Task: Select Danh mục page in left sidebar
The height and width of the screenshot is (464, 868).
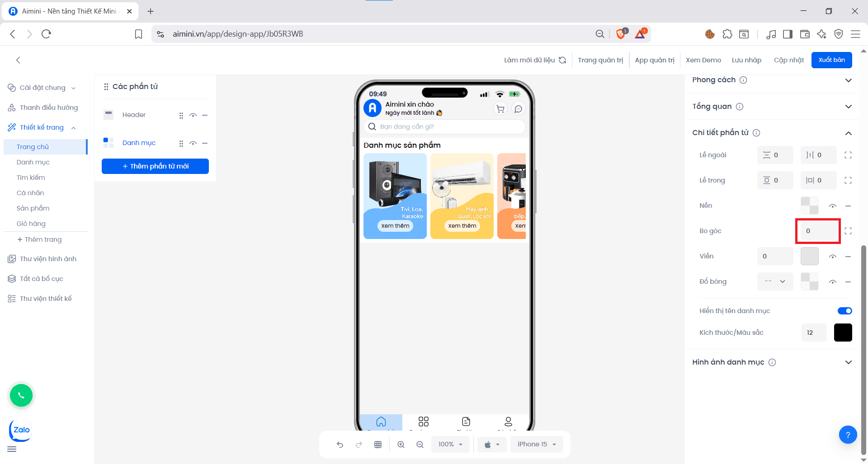Action: coord(33,162)
